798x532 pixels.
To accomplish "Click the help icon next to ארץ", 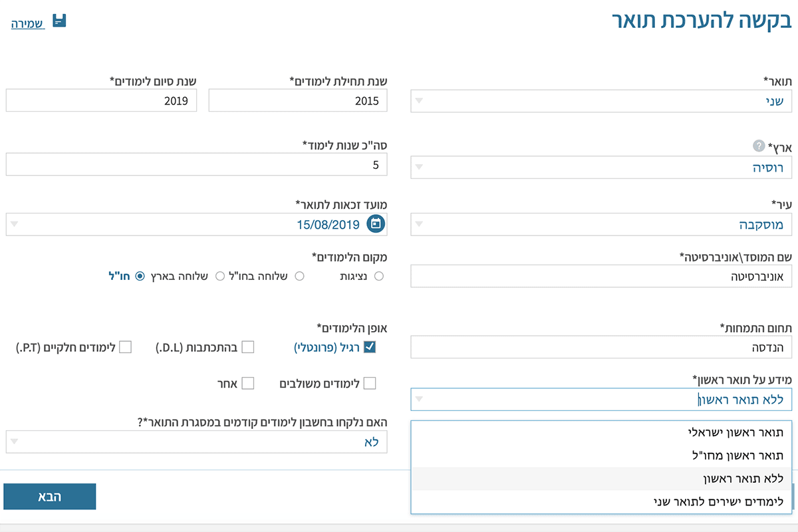I will coord(758,146).
